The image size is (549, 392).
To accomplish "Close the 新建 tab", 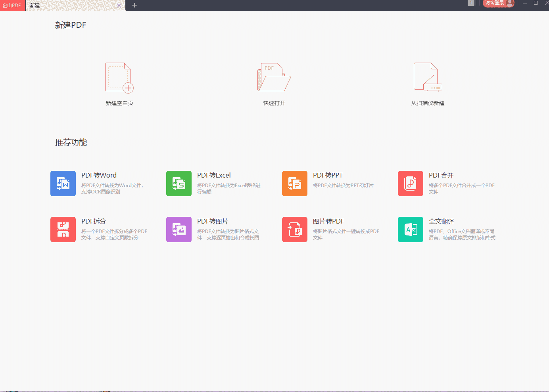I will (x=119, y=6).
